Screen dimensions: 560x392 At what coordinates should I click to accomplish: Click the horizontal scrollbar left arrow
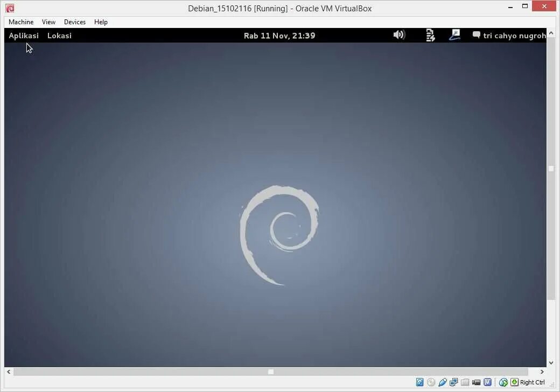(9, 372)
